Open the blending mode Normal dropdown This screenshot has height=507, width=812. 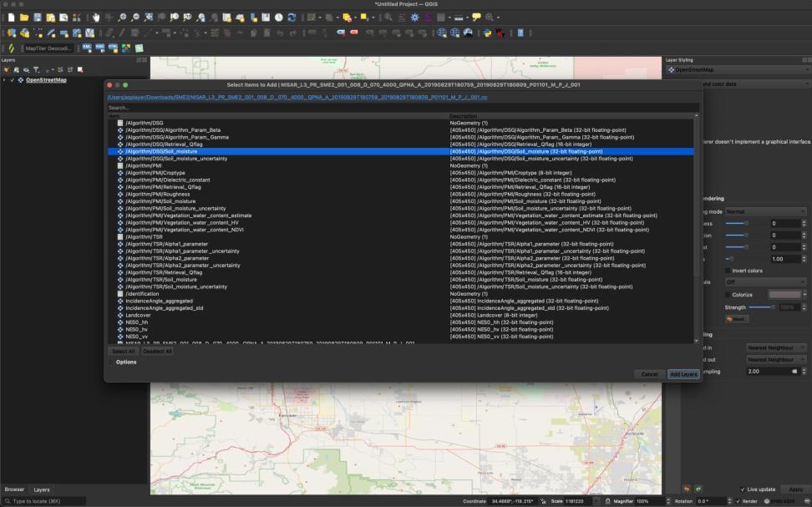765,212
